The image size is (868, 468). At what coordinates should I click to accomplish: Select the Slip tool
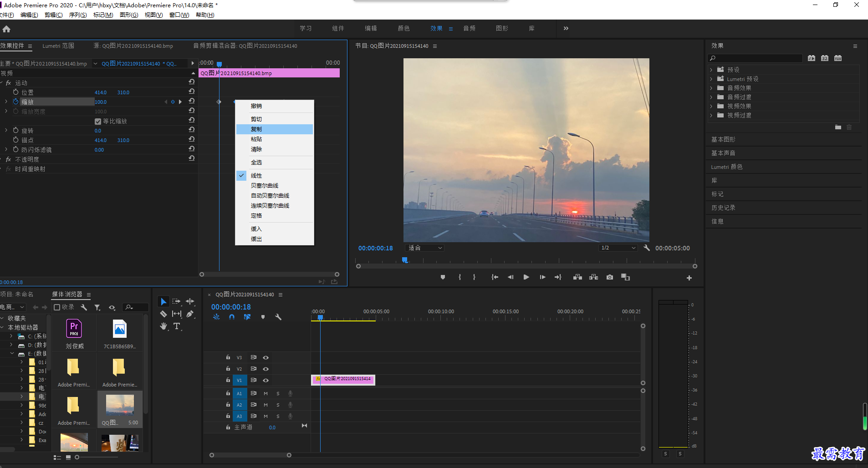[177, 314]
